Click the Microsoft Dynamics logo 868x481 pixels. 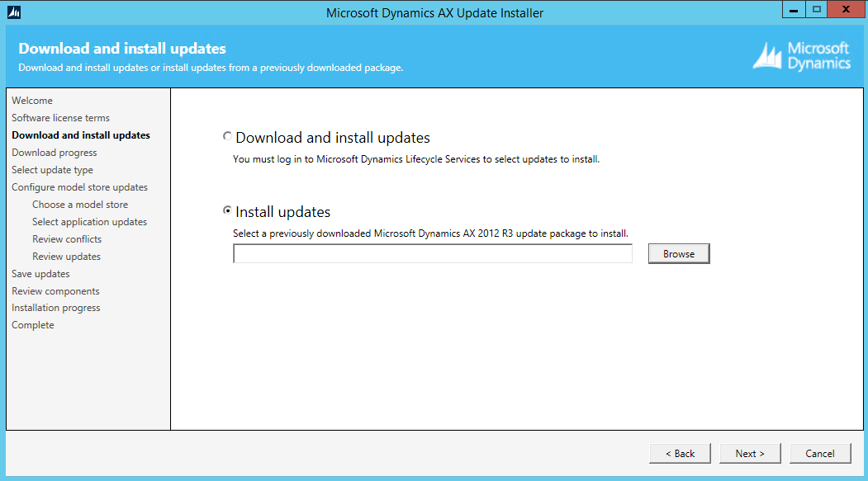802,56
